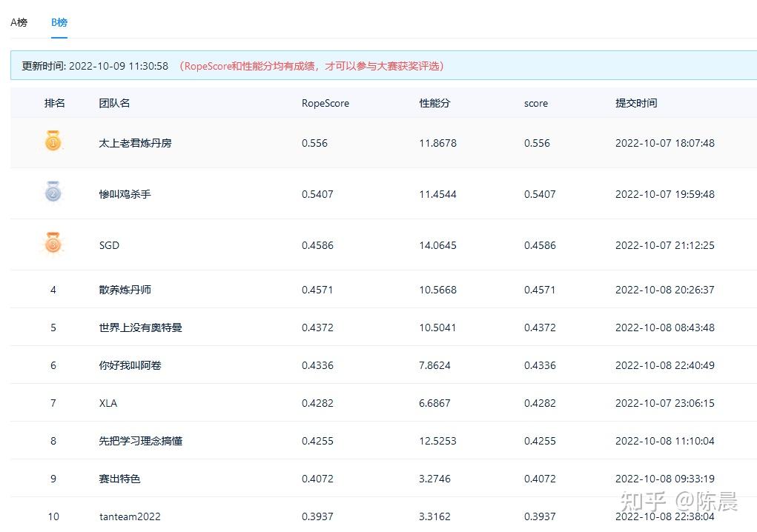Click the score column header

[536, 103]
